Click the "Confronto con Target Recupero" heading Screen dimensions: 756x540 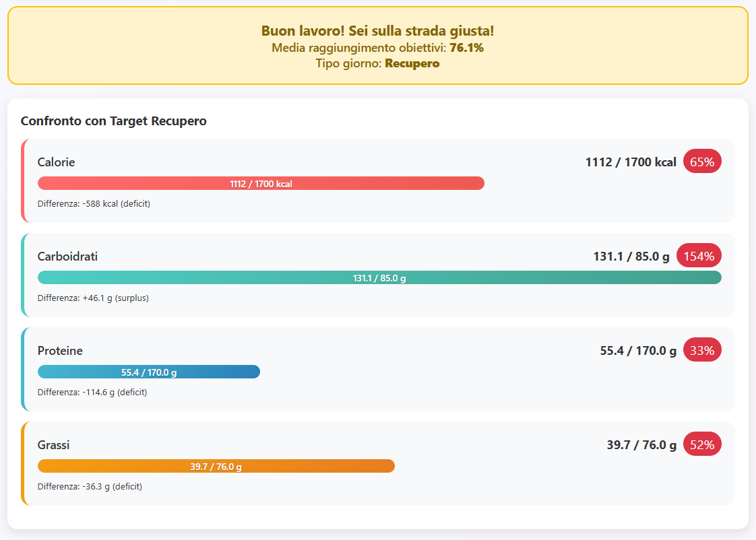pos(113,121)
